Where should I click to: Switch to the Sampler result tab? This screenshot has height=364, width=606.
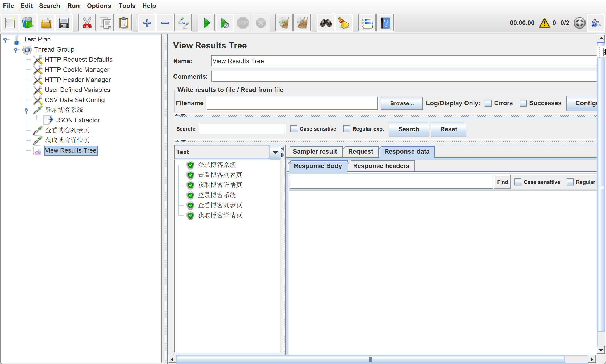tap(315, 152)
